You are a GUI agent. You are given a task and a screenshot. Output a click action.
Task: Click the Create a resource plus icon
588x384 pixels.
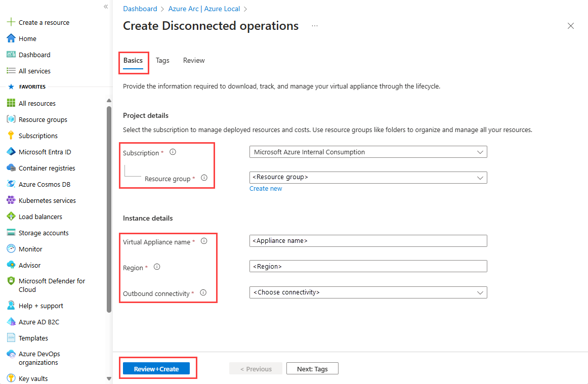11,22
